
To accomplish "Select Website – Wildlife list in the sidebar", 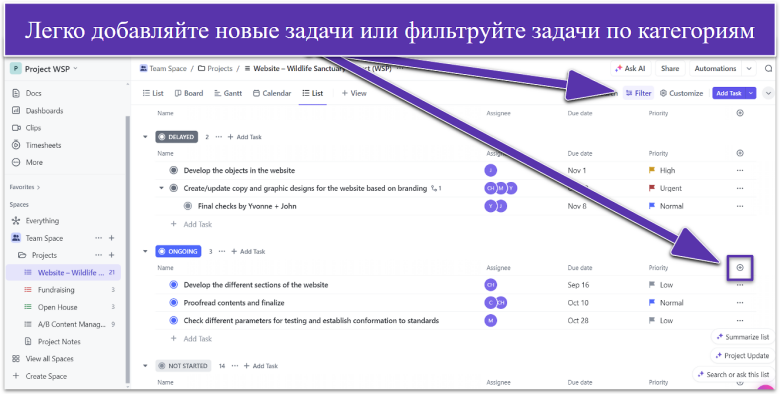I will coord(63,273).
